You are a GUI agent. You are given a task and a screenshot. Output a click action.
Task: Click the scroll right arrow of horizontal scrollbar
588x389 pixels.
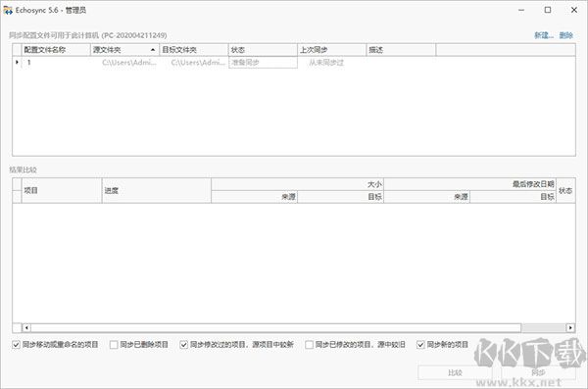pos(570,328)
